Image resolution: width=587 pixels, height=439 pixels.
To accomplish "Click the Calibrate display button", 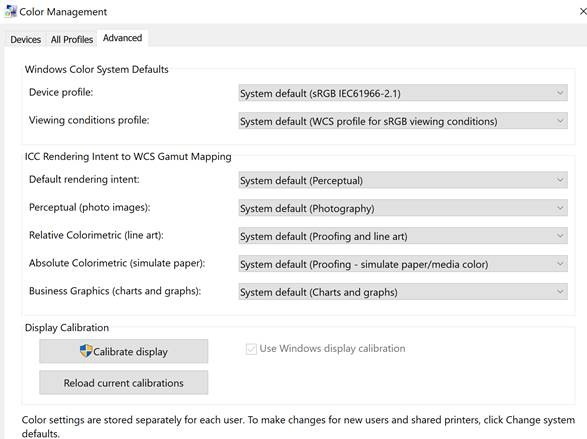I will [x=124, y=351].
